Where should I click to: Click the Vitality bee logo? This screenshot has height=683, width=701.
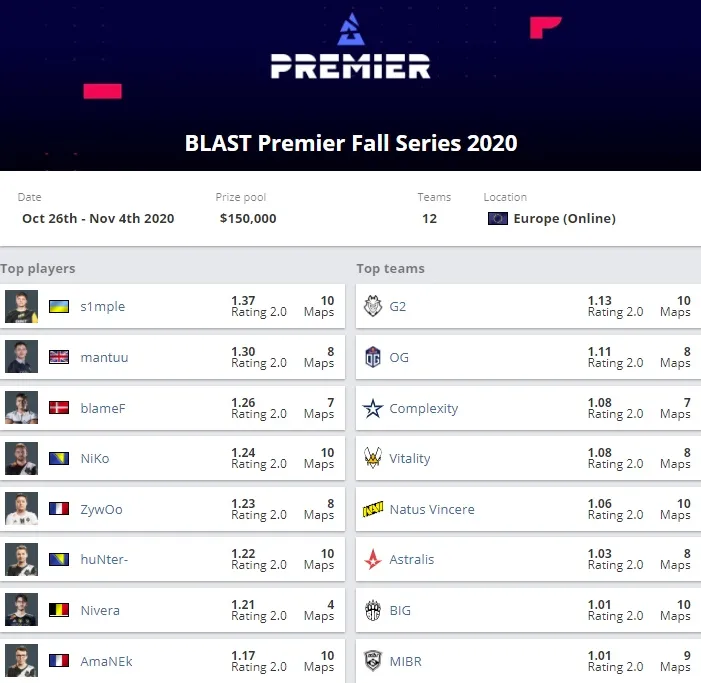373,458
